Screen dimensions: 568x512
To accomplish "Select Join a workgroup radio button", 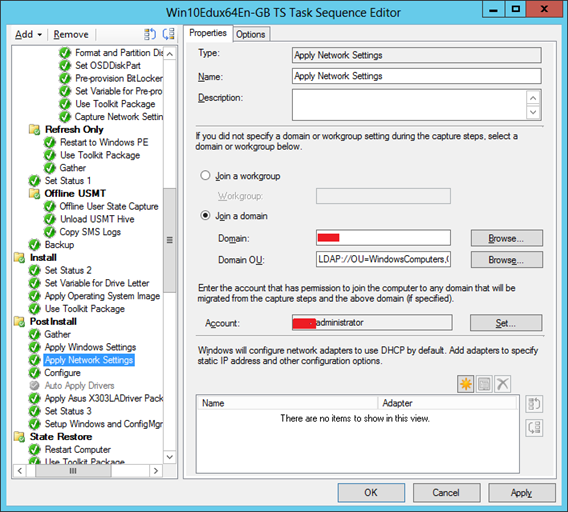I will coord(205,176).
